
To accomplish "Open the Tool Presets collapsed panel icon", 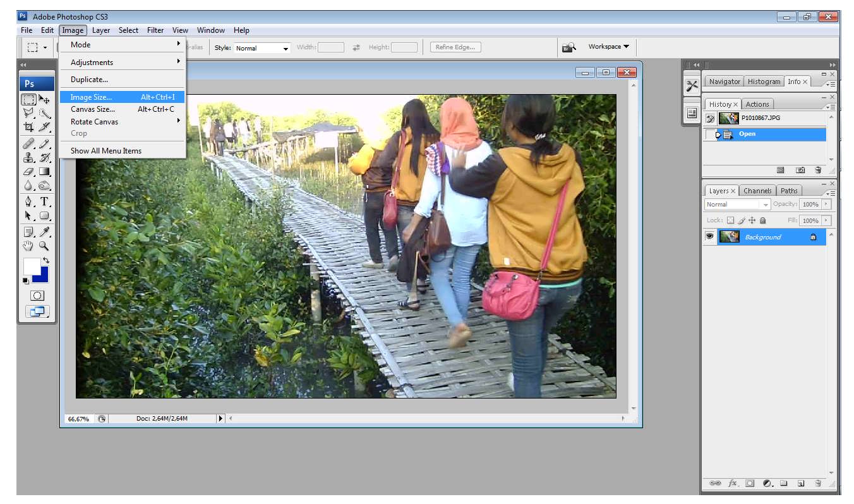I will click(x=692, y=86).
